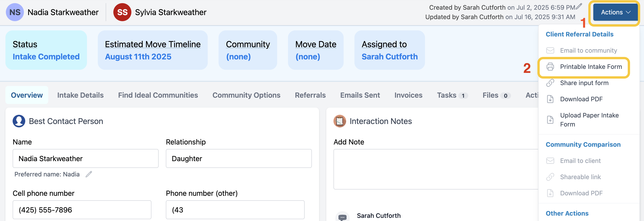Screen dimensions: 644x221
Task: Click the envelope icon for Email to community
Action: click(x=550, y=50)
